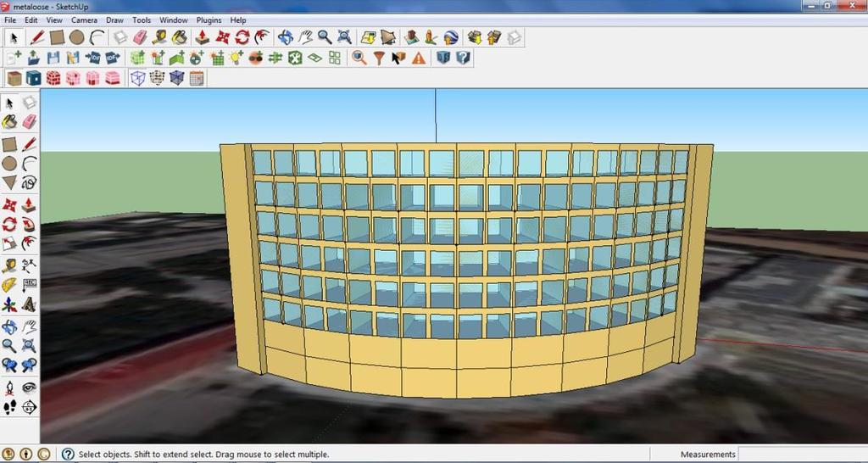Open the File menu
Image resolution: width=868 pixels, height=463 pixels.
pyautogui.click(x=10, y=20)
